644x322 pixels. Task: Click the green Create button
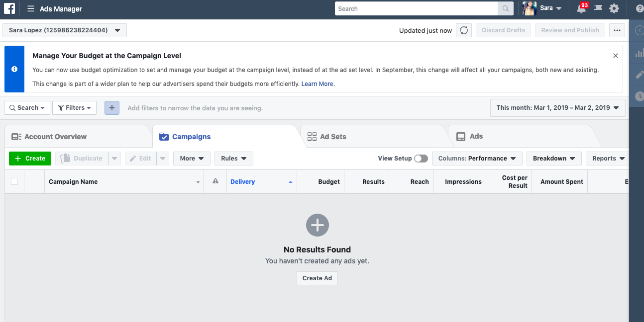30,159
